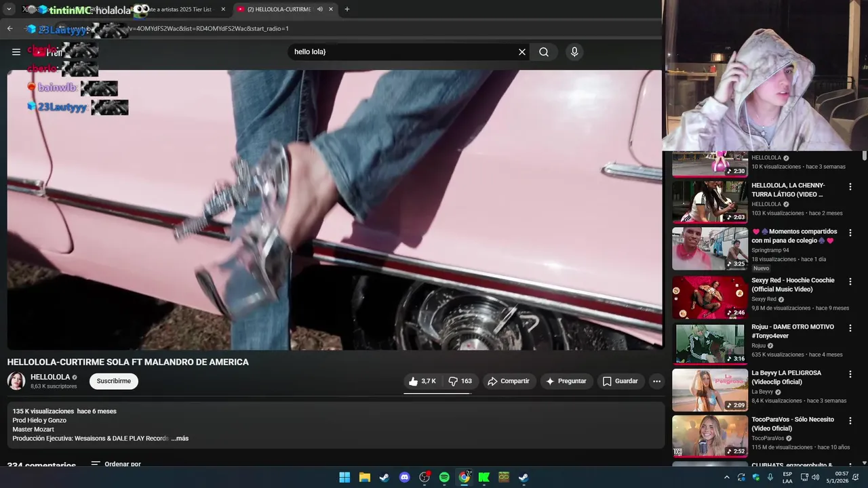The width and height of the screenshot is (868, 488).
Task: Open File Explorer from taskbar
Action: tap(364, 477)
